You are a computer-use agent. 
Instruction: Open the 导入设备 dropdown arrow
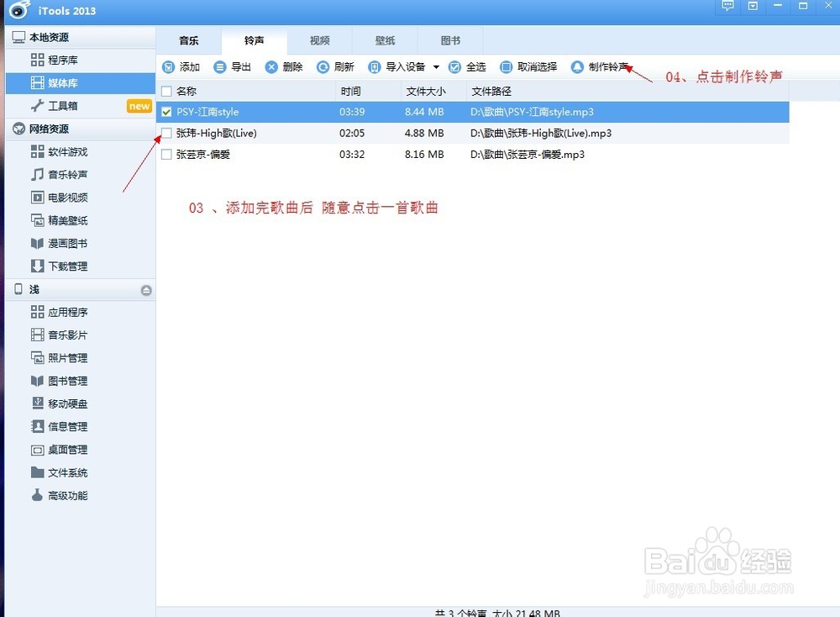click(438, 66)
